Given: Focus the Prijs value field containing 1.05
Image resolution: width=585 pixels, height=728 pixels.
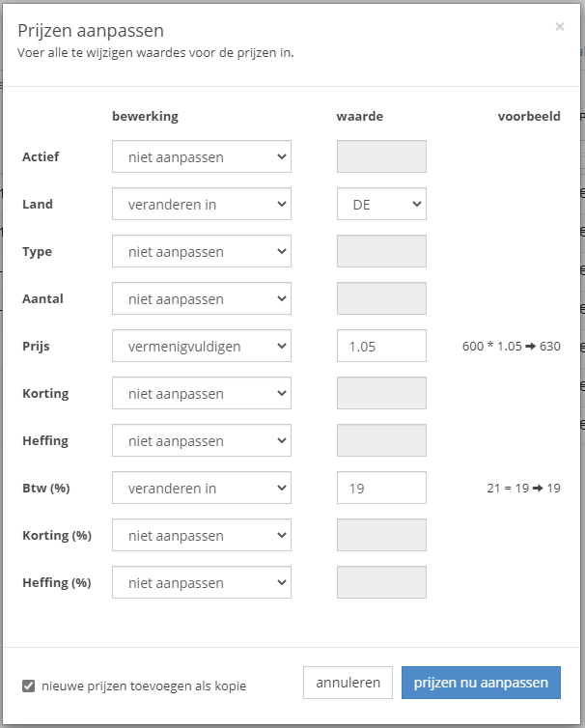Looking at the screenshot, I should [x=381, y=346].
